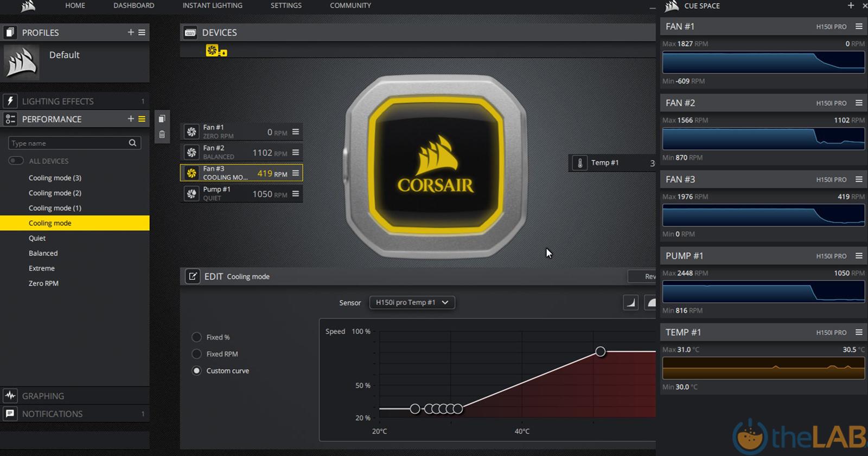Select the Fixed RPM radio option
This screenshot has width=868, height=456.
196,354
